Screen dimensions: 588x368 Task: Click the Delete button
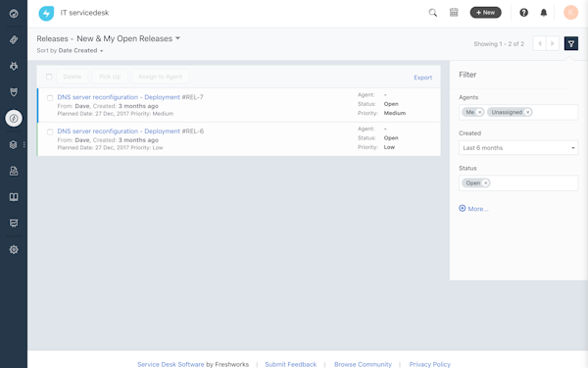pos(73,77)
